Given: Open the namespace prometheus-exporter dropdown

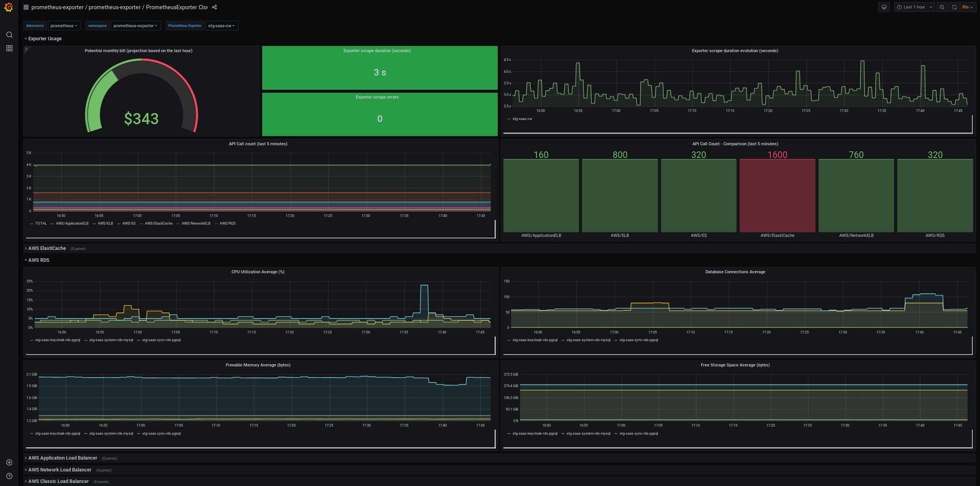Looking at the screenshot, I should pos(135,26).
